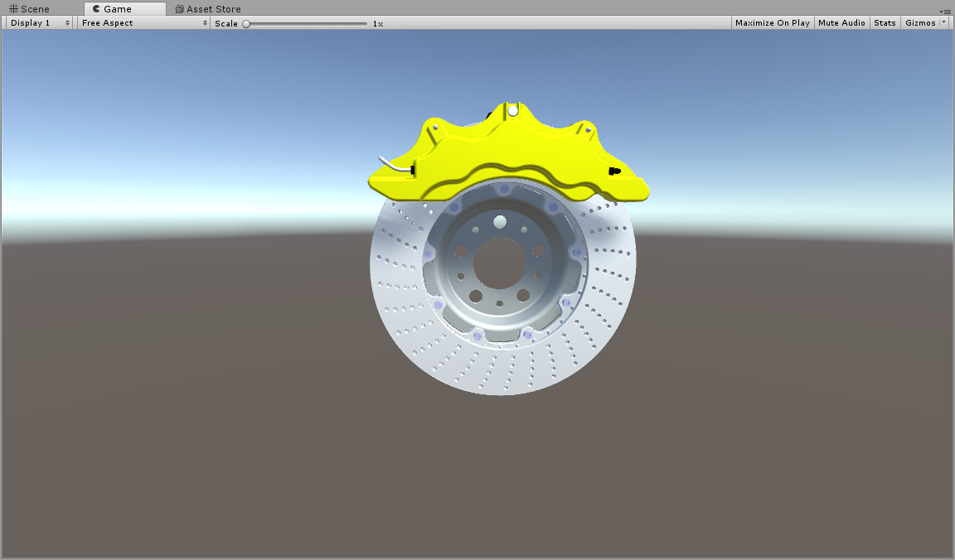The height and width of the screenshot is (560, 955).
Task: Select the Game tab
Action: 117,9
